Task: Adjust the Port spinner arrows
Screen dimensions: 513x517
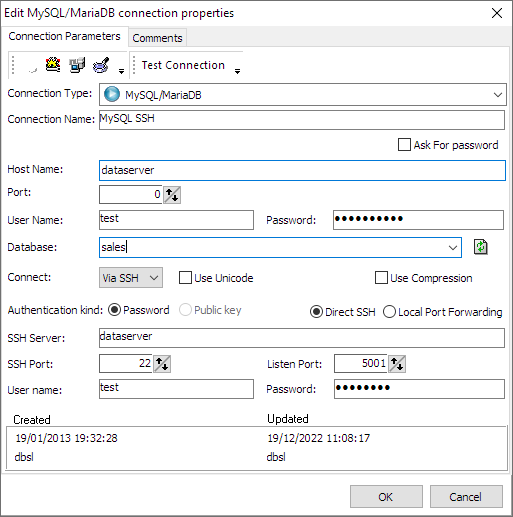Action: point(172,195)
